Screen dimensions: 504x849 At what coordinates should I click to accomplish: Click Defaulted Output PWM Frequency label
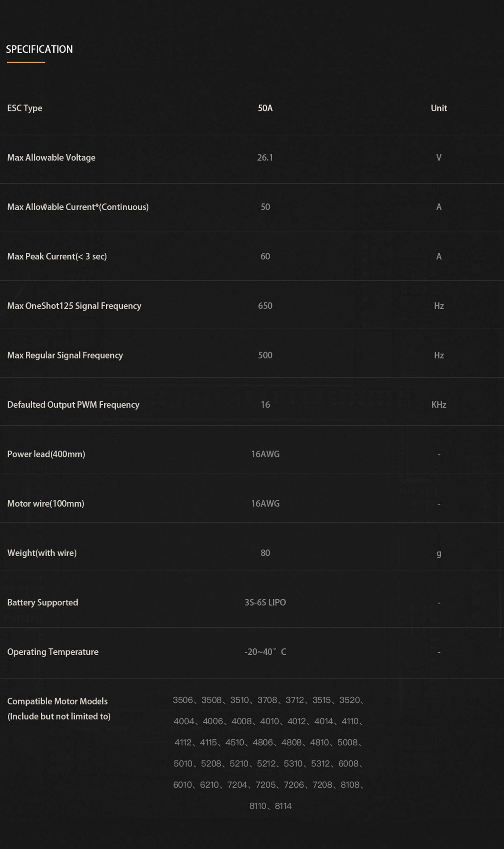pos(73,405)
